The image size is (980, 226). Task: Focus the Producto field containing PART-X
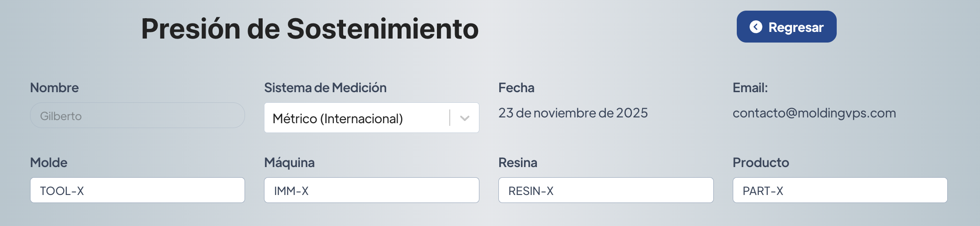pos(839,191)
